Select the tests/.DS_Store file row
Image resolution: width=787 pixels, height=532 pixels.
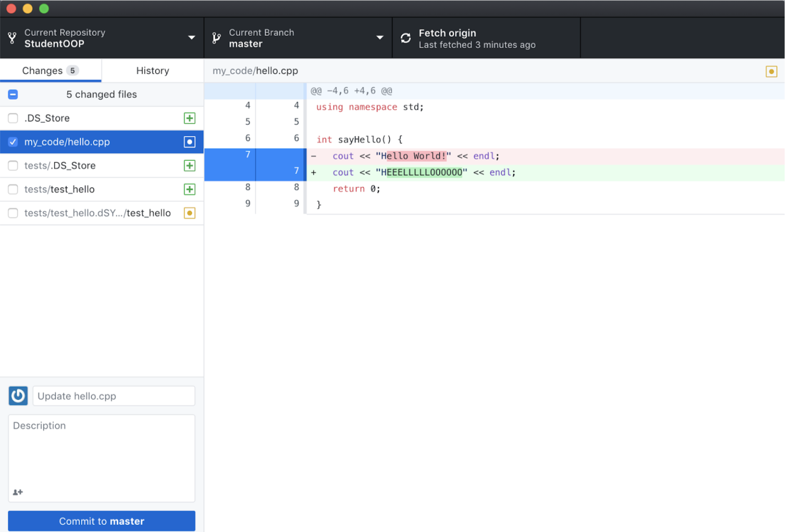click(x=101, y=166)
